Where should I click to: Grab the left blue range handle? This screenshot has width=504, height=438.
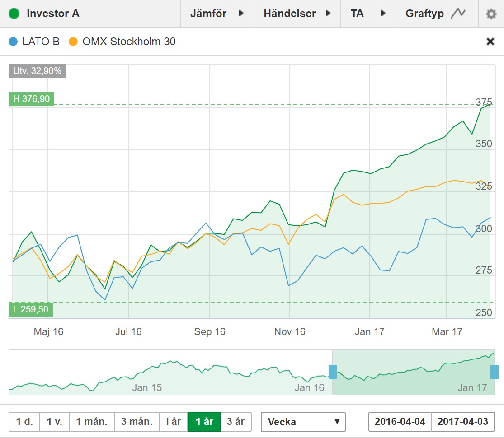pyautogui.click(x=333, y=372)
